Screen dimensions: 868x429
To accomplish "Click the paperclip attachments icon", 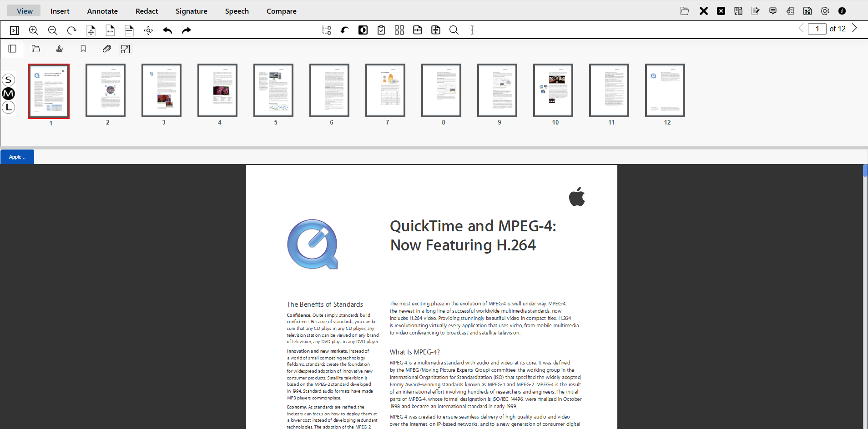I will [x=107, y=49].
